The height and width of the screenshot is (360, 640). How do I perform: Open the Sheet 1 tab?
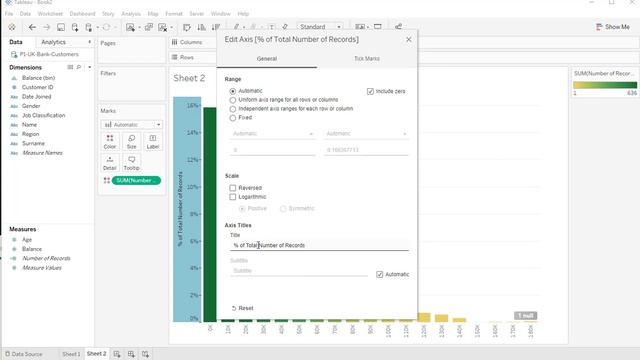tap(71, 354)
